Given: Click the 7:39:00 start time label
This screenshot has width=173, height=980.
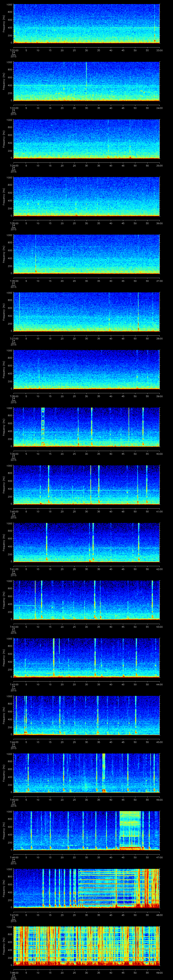Looking at the screenshot, I should click(x=14, y=454).
